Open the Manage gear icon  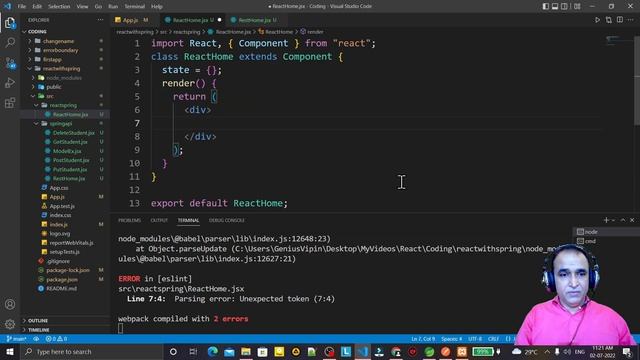point(10,324)
